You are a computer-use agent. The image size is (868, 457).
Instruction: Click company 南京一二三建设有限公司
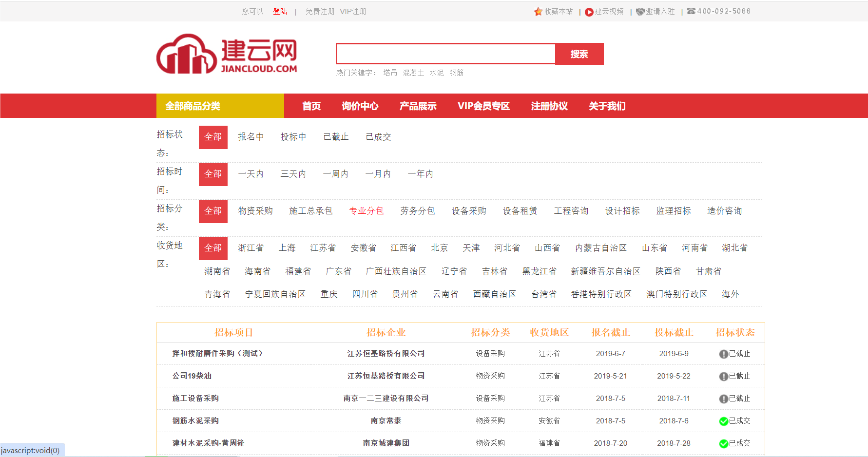click(x=386, y=399)
